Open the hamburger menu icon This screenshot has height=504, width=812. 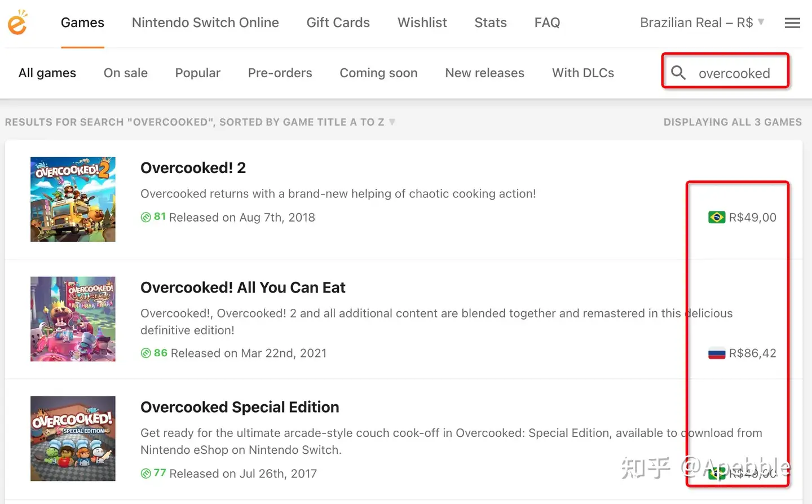pos(792,23)
